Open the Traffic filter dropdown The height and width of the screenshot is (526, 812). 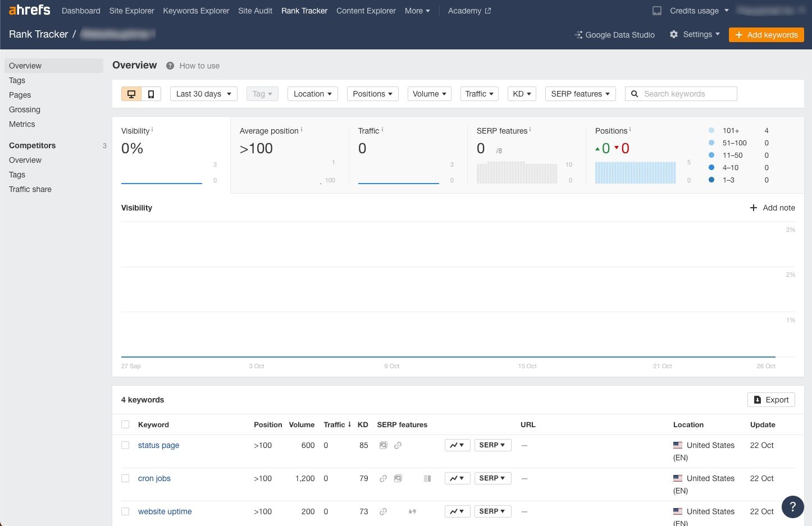point(480,94)
